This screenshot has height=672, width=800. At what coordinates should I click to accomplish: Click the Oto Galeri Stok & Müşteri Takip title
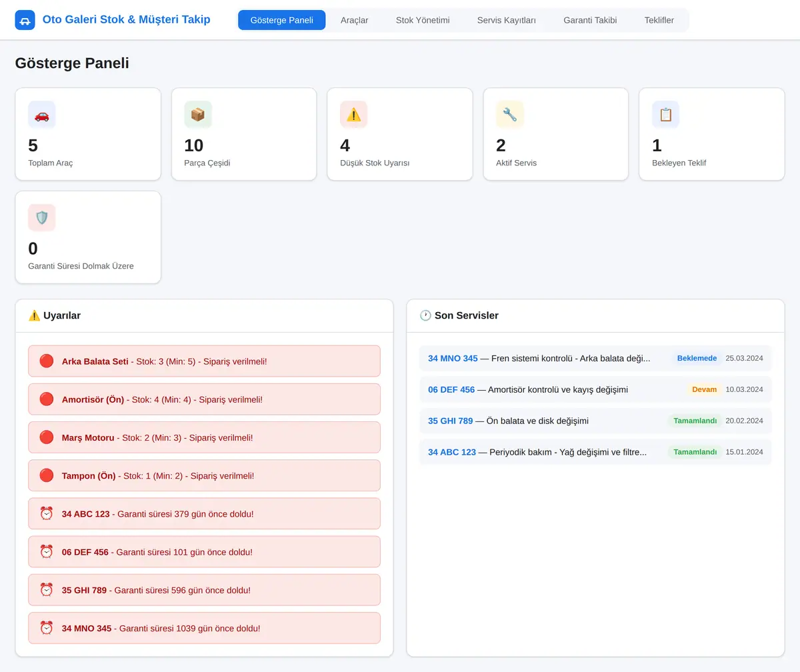(127, 20)
